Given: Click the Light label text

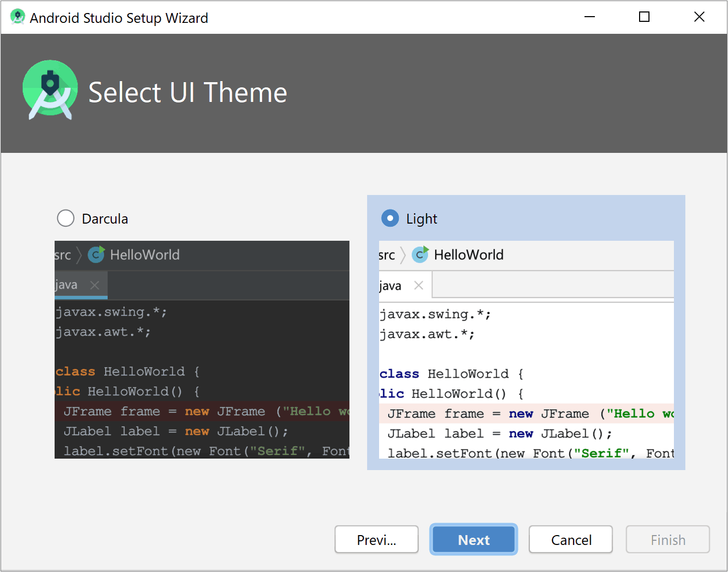Looking at the screenshot, I should pyautogui.click(x=422, y=219).
